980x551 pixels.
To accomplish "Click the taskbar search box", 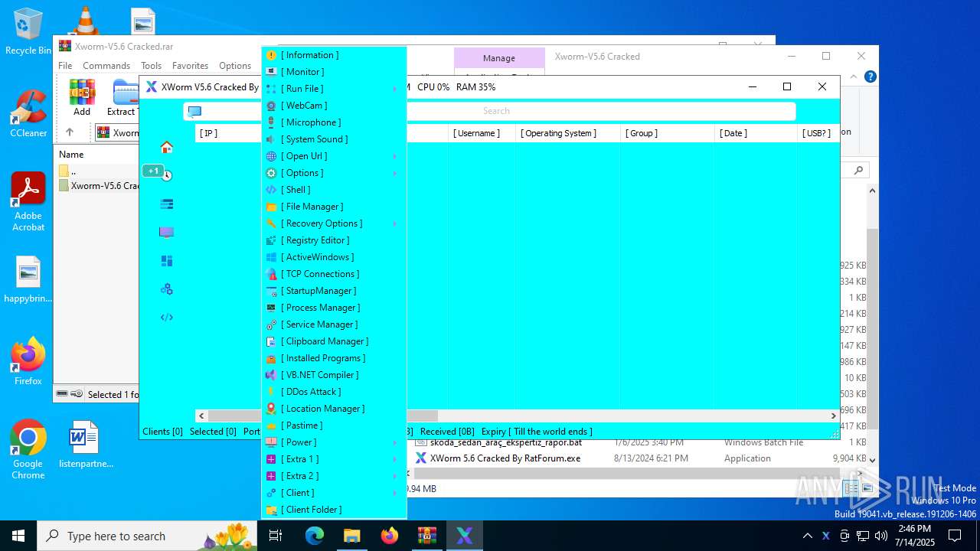I will [147, 536].
